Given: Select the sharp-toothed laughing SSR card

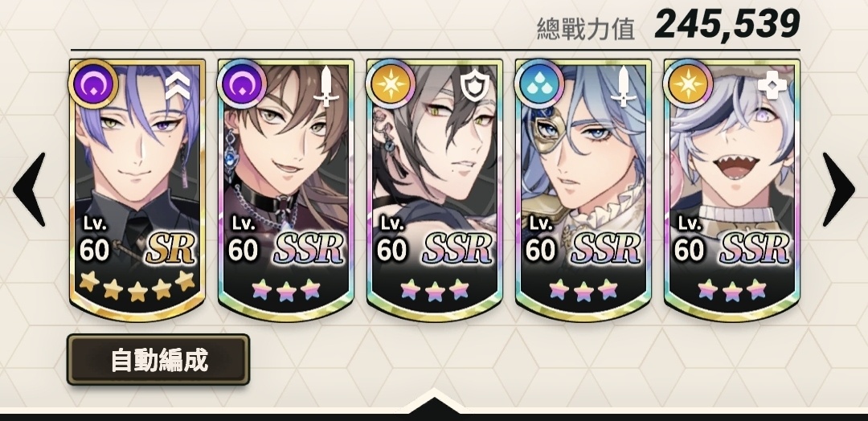Looking at the screenshot, I should point(732,190).
